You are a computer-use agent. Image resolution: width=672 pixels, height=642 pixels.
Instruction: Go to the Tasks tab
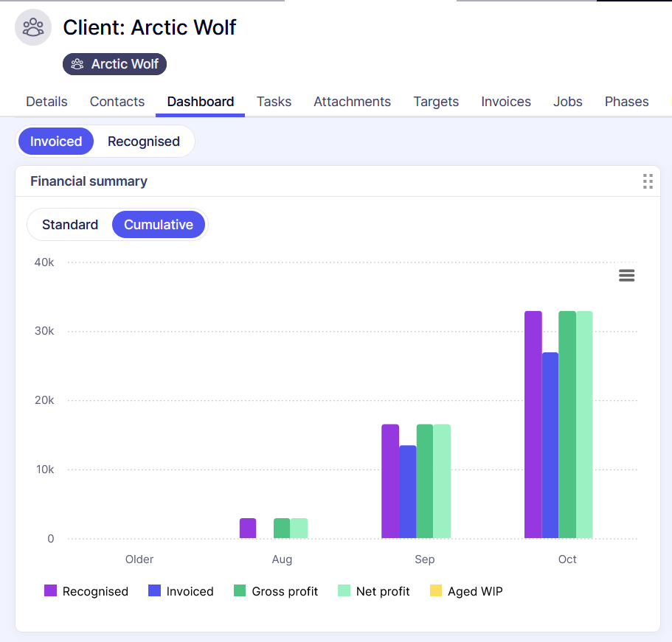point(274,102)
